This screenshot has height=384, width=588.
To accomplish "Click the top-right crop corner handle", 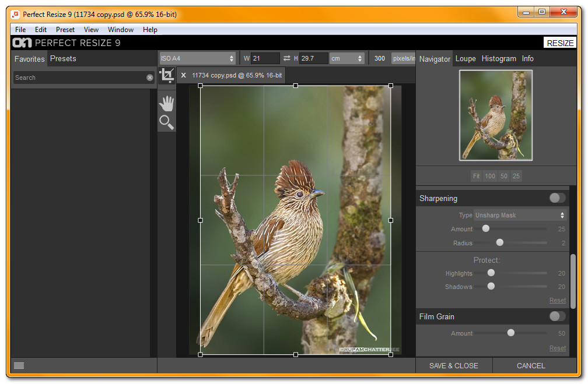I will (x=391, y=86).
